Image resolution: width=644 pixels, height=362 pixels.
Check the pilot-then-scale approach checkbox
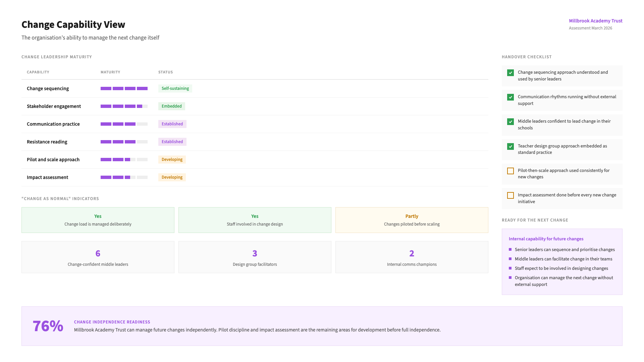(510, 171)
